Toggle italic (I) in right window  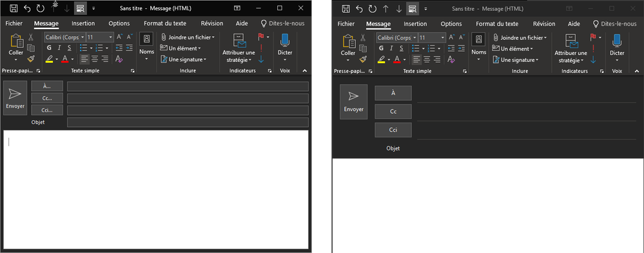pos(391,48)
